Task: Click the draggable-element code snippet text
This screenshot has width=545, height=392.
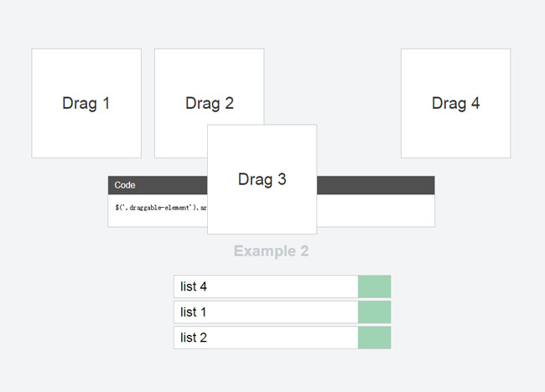Action: coord(159,206)
